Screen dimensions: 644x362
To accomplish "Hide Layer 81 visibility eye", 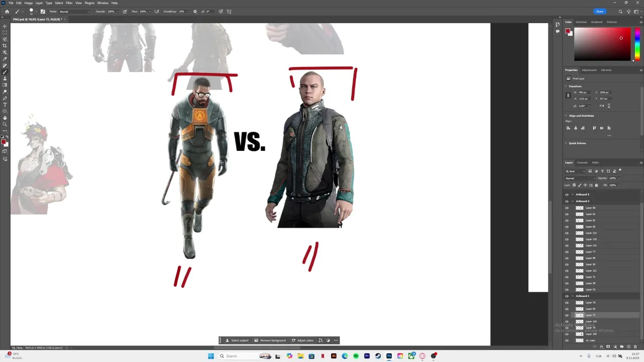I will [x=567, y=214].
